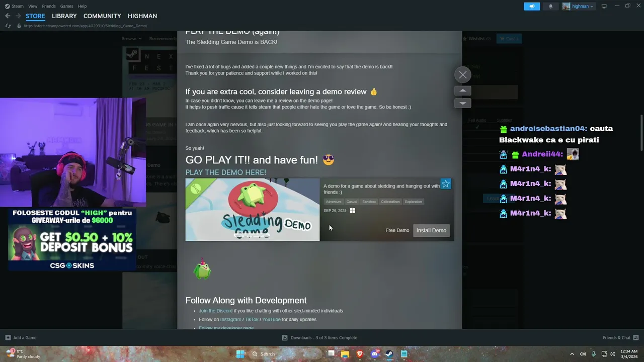Open Downloads status in bottom bar
Screen dimensions: 644x362
tap(319, 338)
